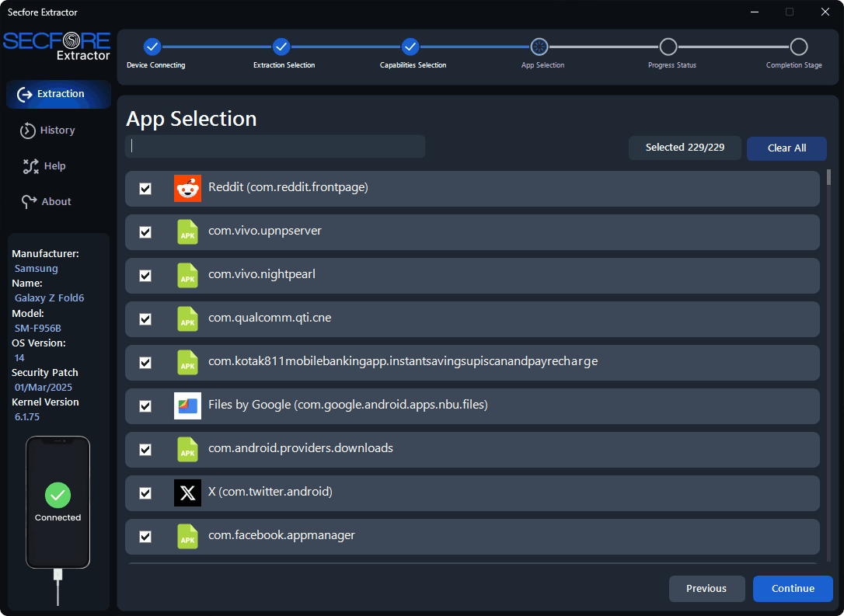Click the com.vivo.nightpearl label

[262, 274]
